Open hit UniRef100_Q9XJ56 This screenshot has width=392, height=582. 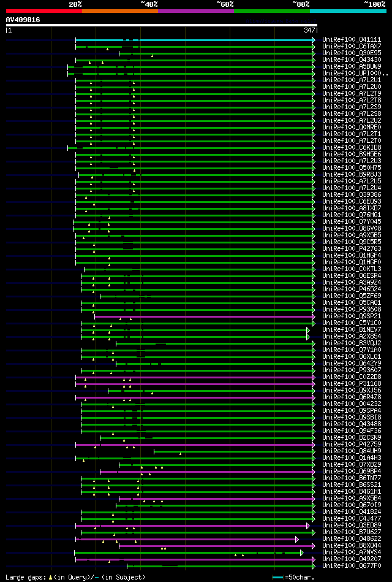[352, 391]
